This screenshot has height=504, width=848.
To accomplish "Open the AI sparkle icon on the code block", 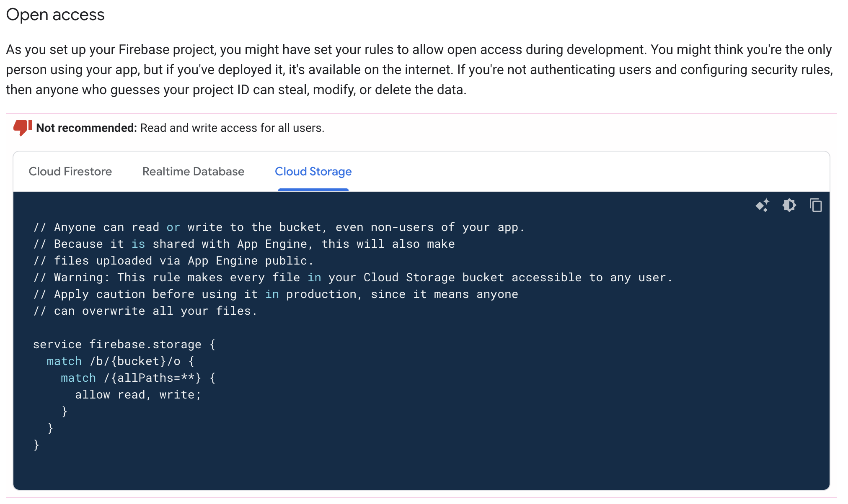I will pyautogui.click(x=763, y=206).
